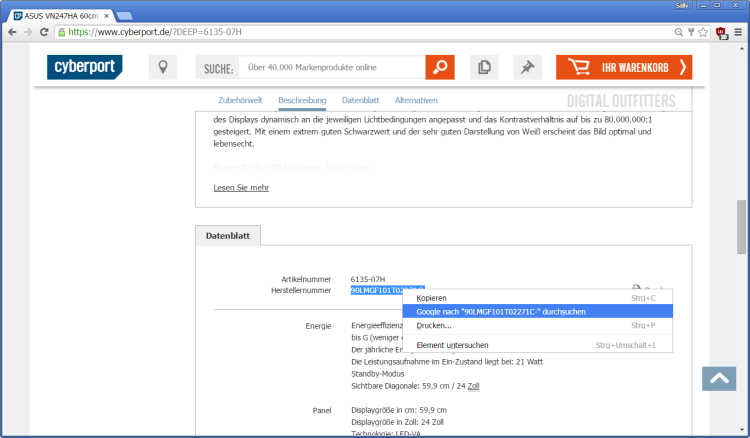
Task: Click into the product search field
Action: (x=333, y=67)
